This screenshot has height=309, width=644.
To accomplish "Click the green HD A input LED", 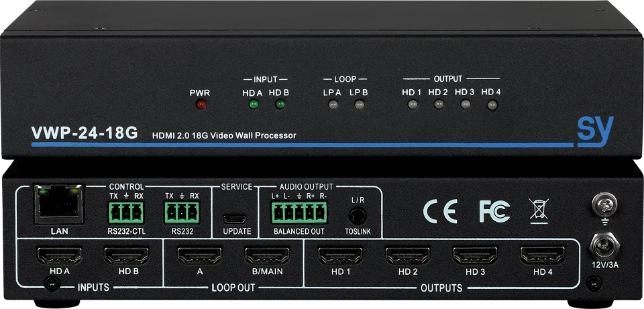I will point(254,105).
